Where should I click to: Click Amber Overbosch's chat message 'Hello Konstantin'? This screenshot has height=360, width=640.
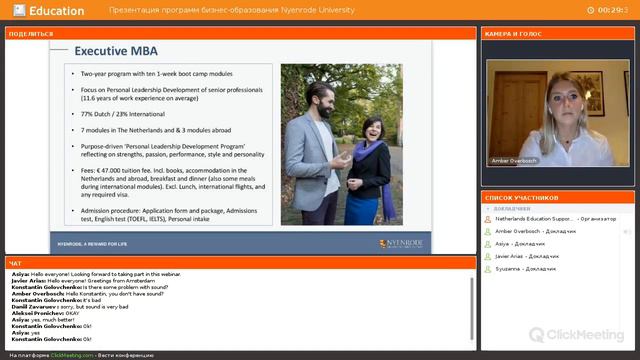pos(87,294)
